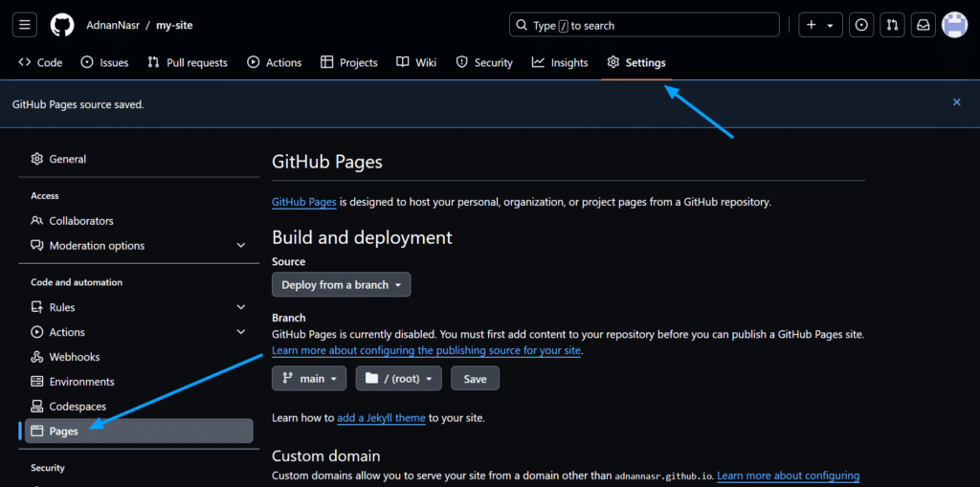Expand the Actions sidebar section chevron
This screenshot has width=980, height=487.
click(241, 332)
